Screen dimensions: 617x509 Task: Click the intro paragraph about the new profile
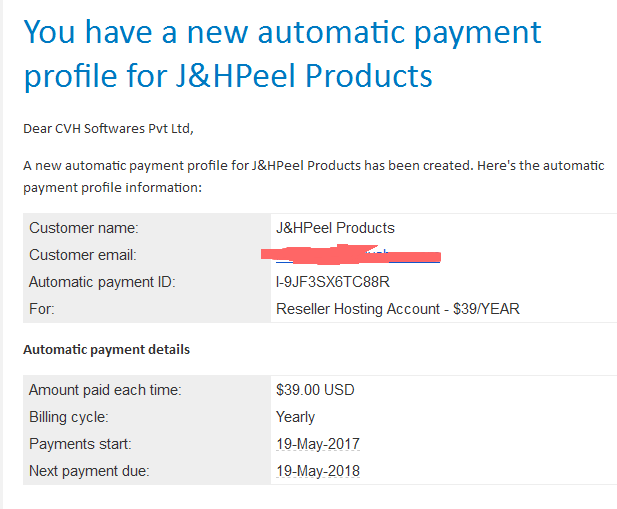coord(314,176)
